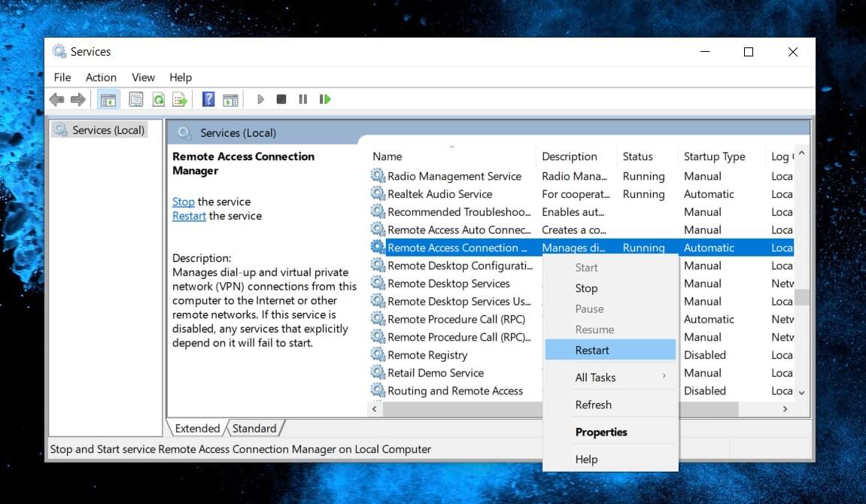Sort services by the Name column header
The image size is (866, 504).
pos(386,156)
